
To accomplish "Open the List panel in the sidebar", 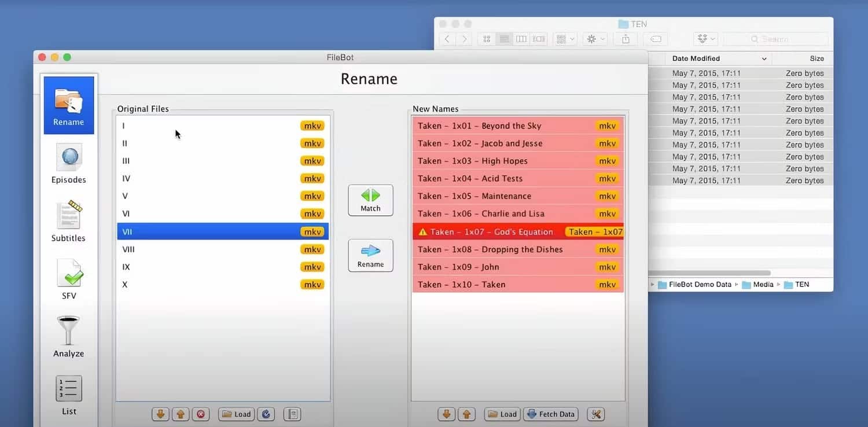I will (x=69, y=395).
